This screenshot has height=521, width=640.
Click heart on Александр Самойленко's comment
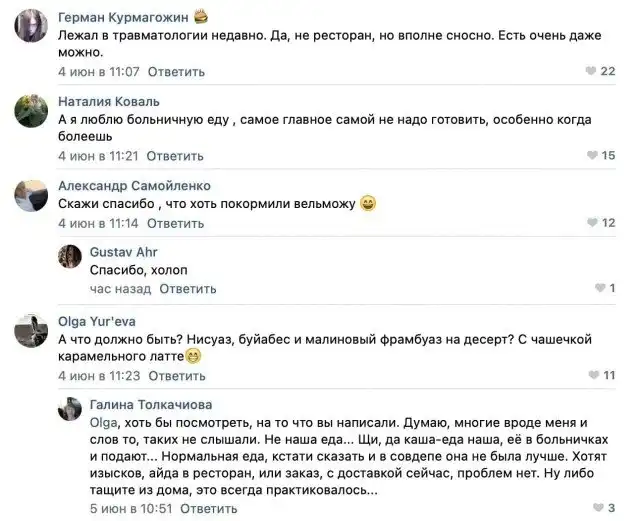click(591, 222)
